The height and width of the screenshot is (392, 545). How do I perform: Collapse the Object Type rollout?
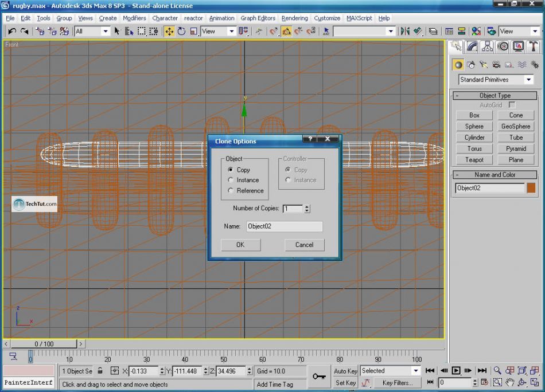[495, 96]
